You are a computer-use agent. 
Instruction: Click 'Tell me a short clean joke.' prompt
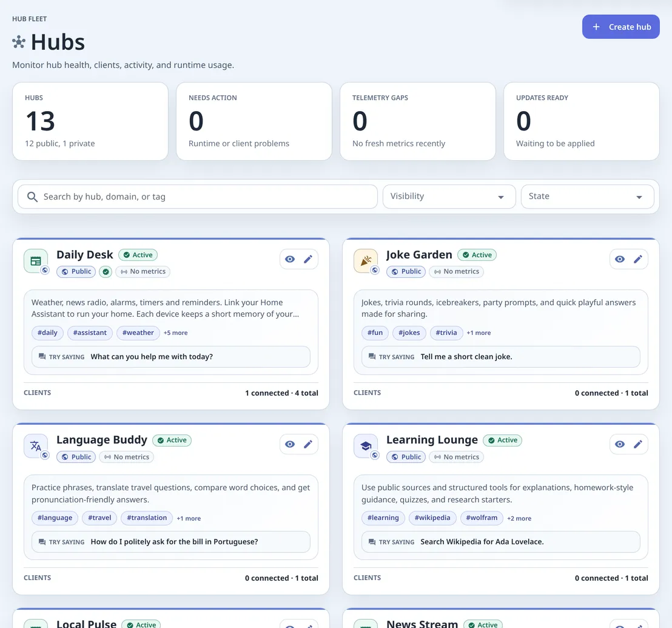(466, 357)
